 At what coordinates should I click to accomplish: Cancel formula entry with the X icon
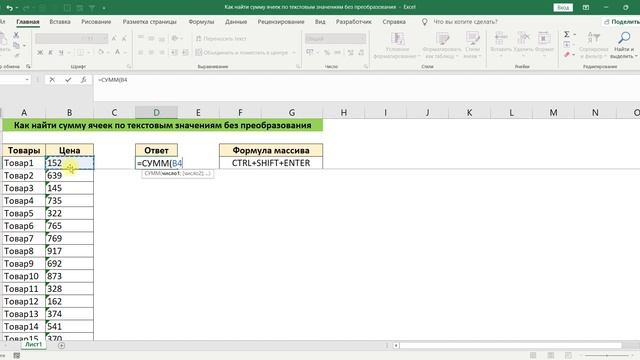[52, 80]
